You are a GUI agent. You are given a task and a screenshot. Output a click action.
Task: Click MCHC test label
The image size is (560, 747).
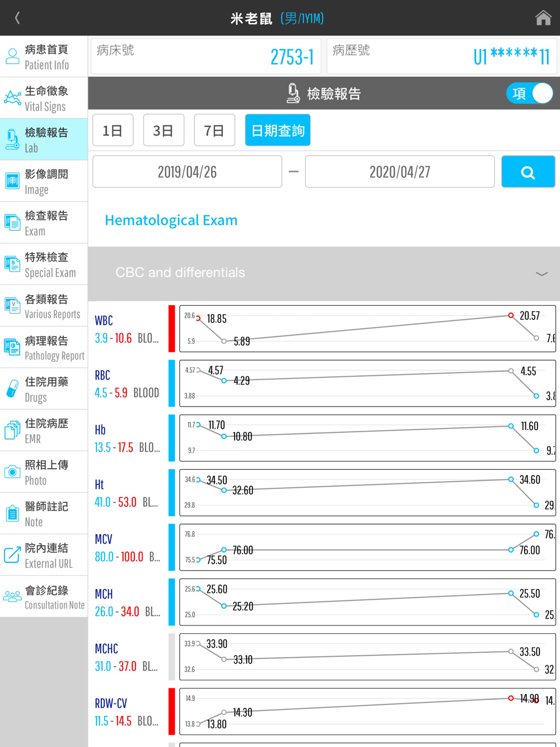coord(106,648)
